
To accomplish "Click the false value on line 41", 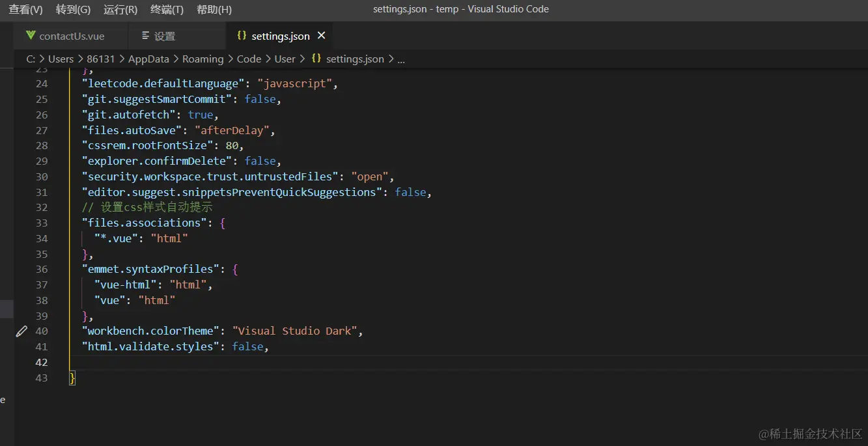I will coord(248,346).
